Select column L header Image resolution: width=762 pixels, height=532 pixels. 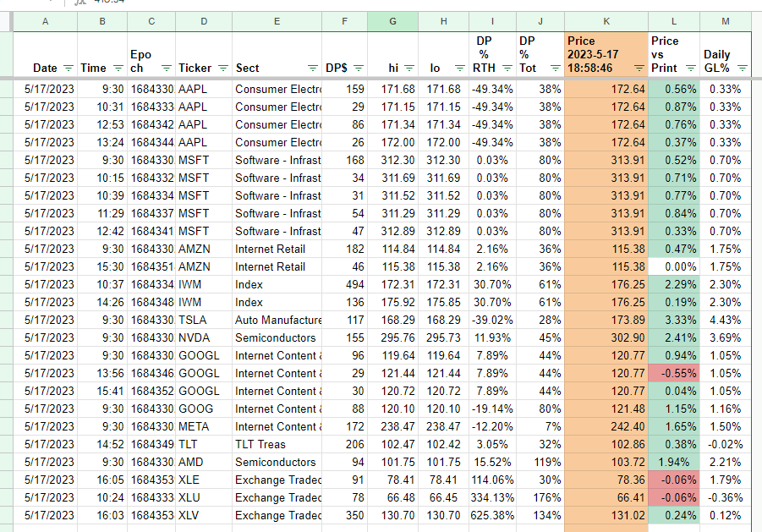point(673,21)
